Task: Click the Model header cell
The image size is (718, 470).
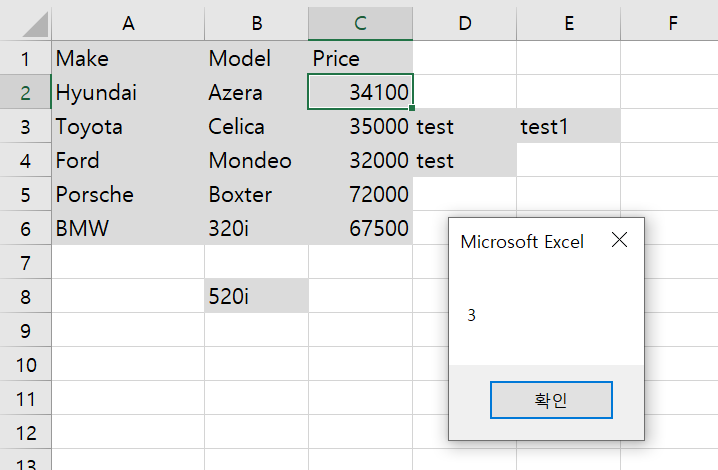Action: coord(256,58)
